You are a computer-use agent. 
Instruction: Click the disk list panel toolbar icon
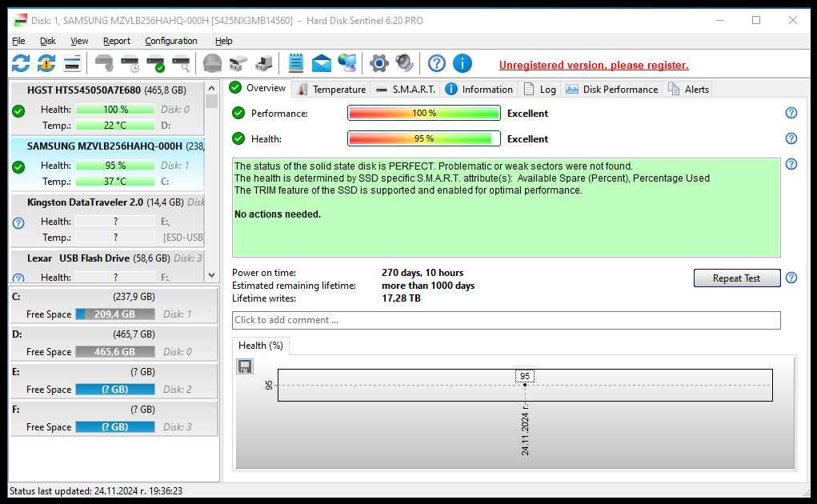pyautogui.click(x=72, y=63)
